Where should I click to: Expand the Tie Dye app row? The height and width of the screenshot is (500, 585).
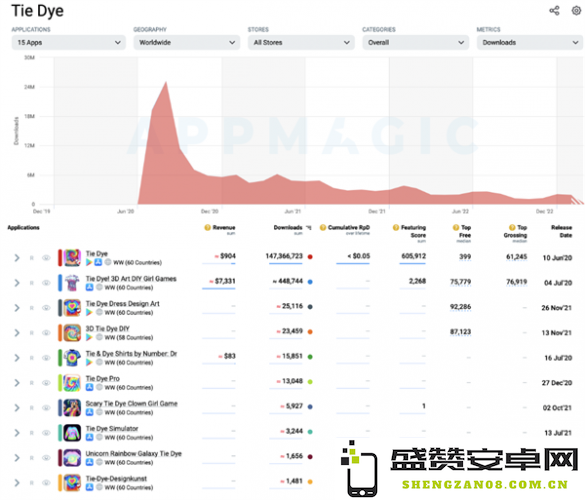(17, 258)
